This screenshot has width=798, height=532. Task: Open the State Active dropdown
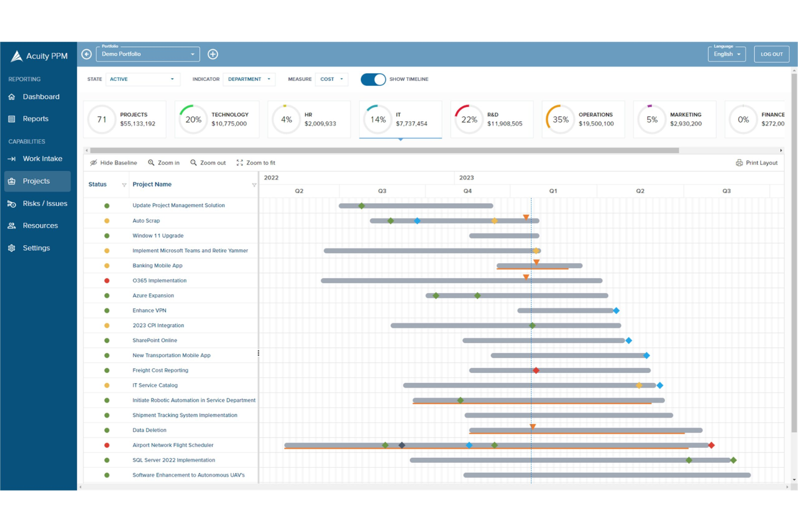pyautogui.click(x=142, y=79)
